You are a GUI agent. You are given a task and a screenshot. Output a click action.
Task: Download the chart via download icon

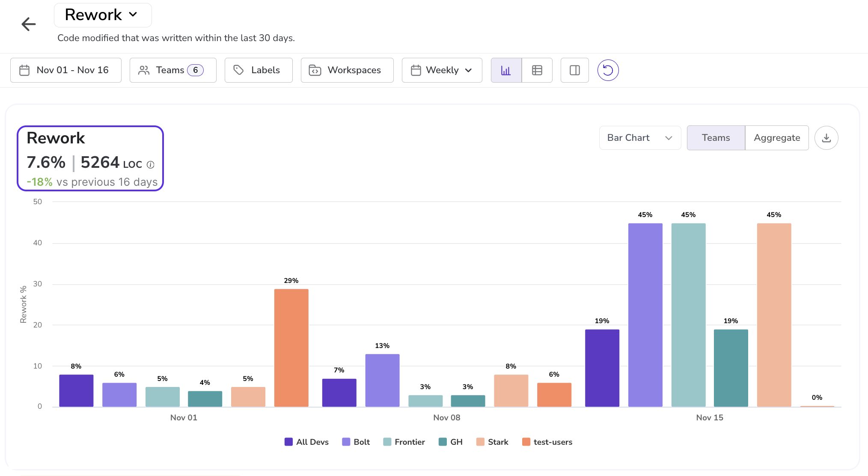pos(826,138)
